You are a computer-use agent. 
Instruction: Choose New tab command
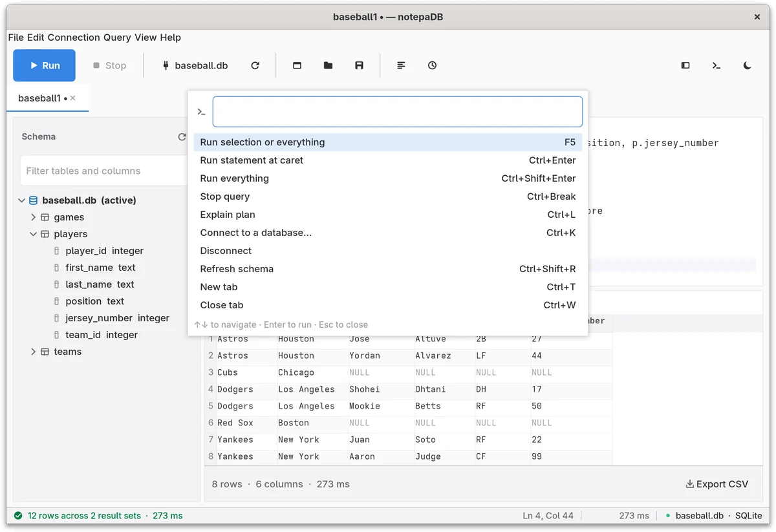(x=388, y=287)
